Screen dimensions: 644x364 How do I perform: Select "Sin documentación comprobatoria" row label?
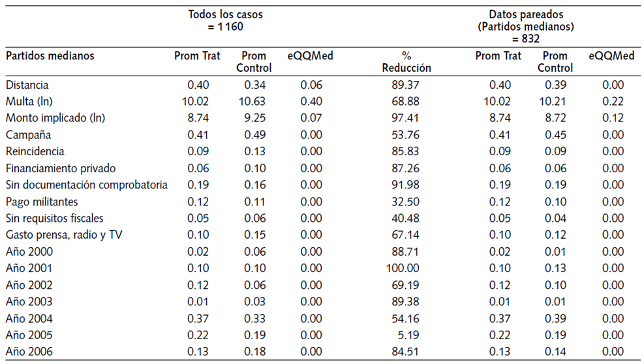87,185
